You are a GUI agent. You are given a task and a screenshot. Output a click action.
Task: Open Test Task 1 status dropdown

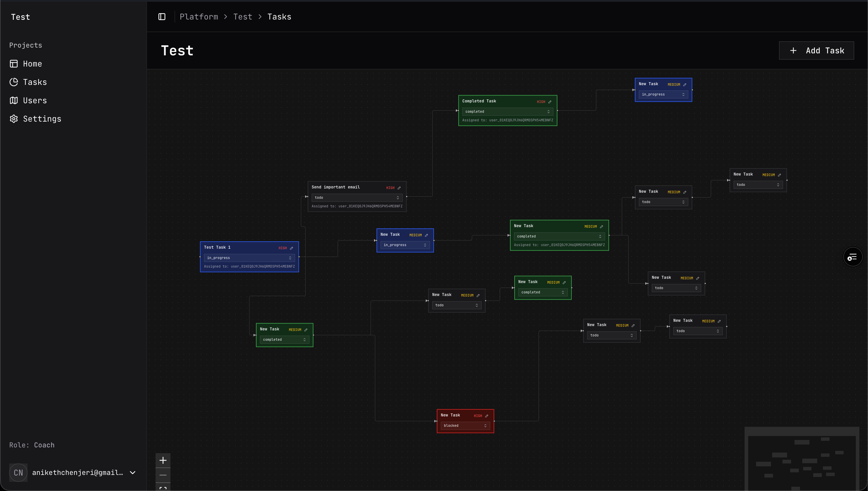[x=249, y=258]
